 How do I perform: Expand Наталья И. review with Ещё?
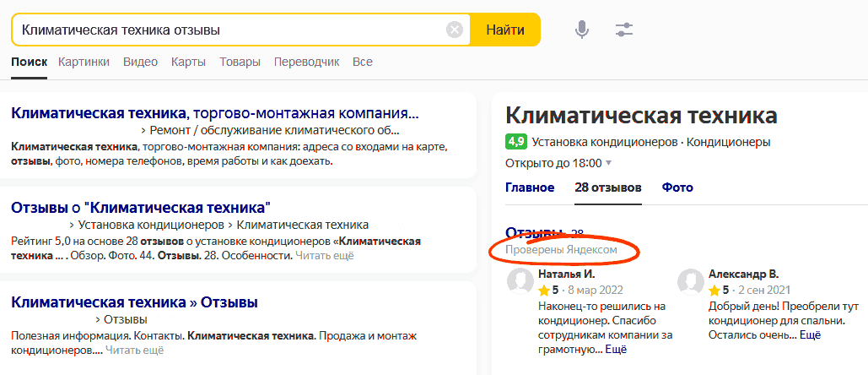[616, 350]
